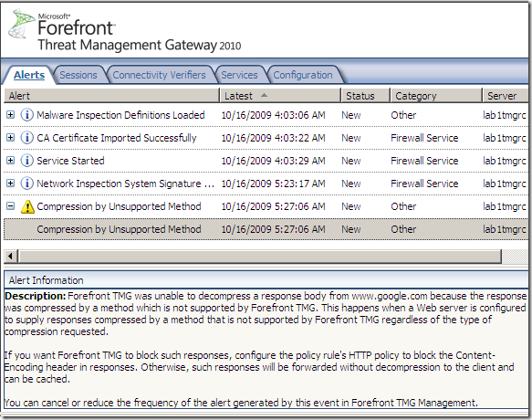Click the scroll-left arrow of horizontal scrollbar

point(11,257)
